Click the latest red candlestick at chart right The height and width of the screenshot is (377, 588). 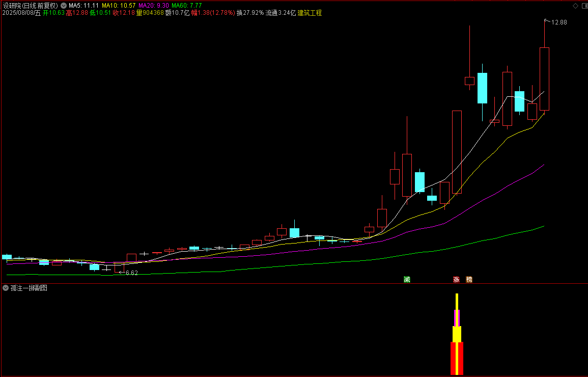click(x=545, y=79)
